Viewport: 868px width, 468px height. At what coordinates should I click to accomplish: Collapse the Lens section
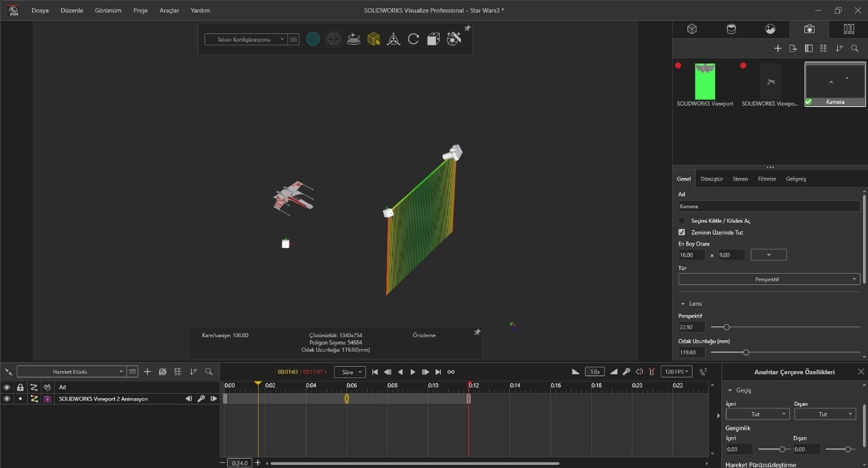click(x=683, y=304)
